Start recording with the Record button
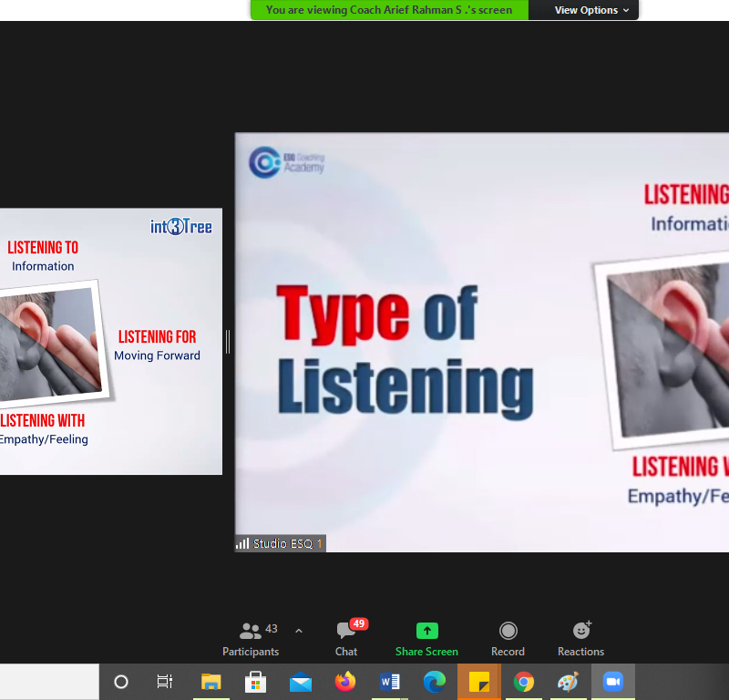The height and width of the screenshot is (700, 729). [508, 639]
